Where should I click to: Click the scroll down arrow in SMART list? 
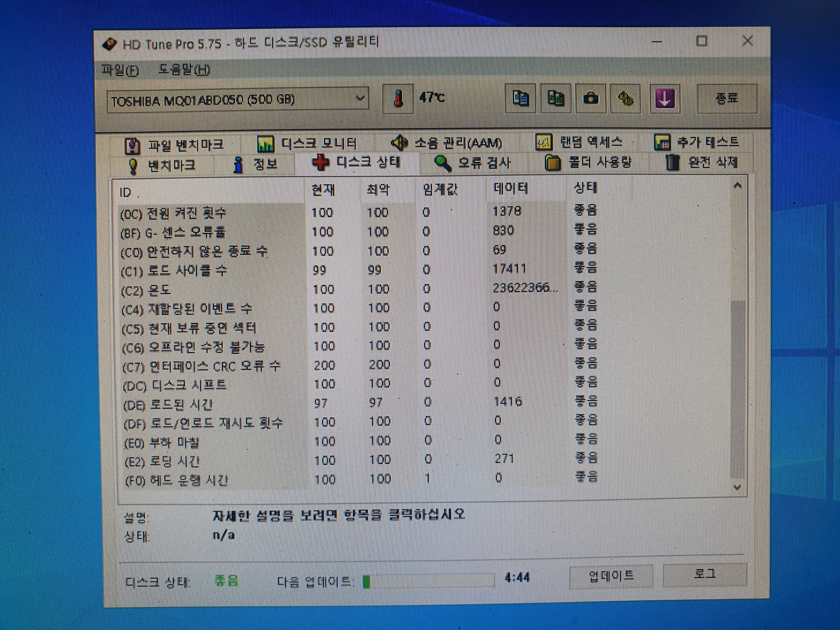737,487
